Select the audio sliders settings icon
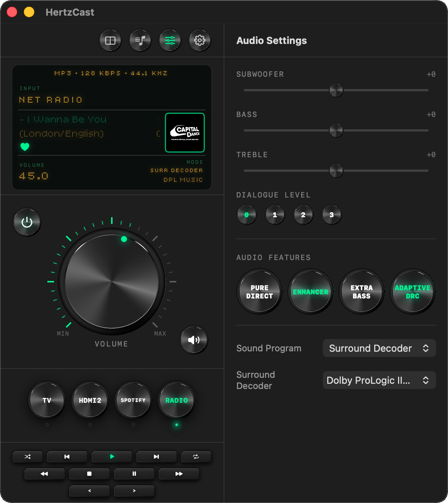The width and height of the screenshot is (448, 503). tap(170, 40)
